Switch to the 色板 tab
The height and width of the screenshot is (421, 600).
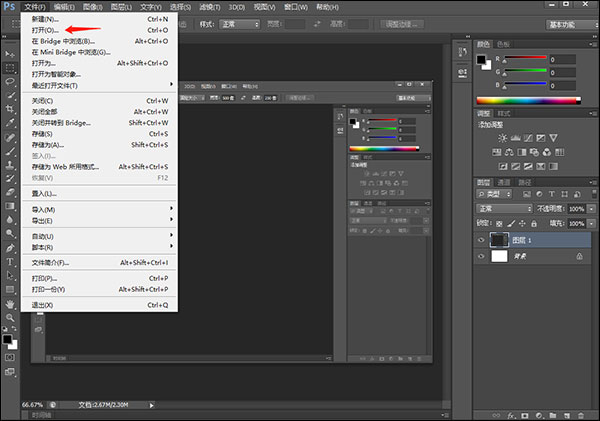[x=503, y=44]
